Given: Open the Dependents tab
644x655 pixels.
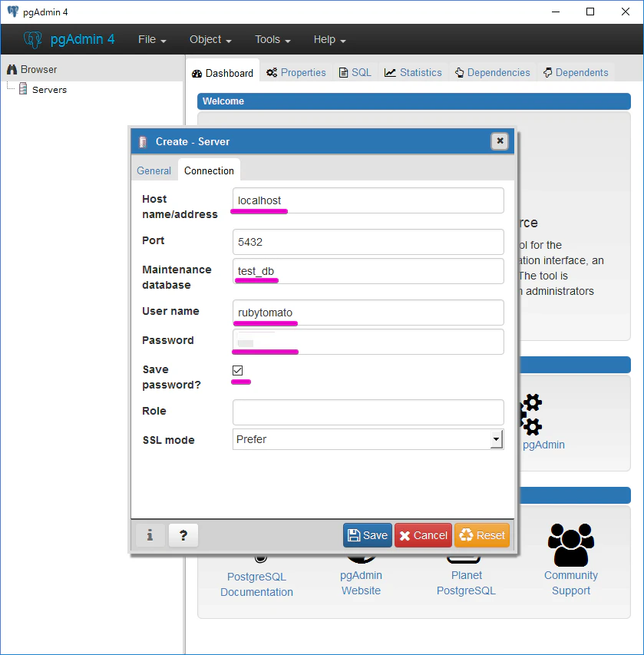Looking at the screenshot, I should click(x=576, y=73).
